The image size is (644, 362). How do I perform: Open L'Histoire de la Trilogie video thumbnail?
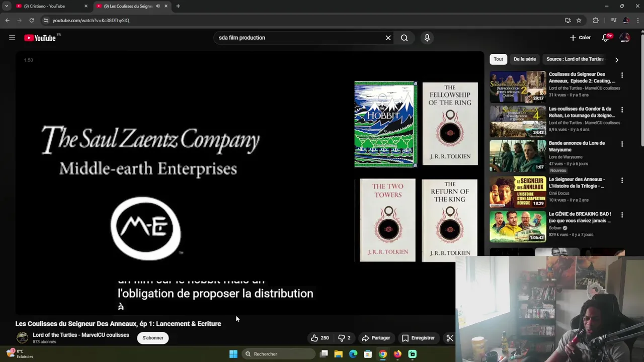tap(518, 192)
